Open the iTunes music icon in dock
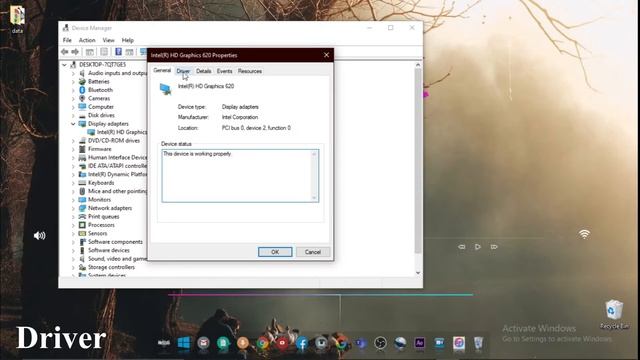 [459, 343]
